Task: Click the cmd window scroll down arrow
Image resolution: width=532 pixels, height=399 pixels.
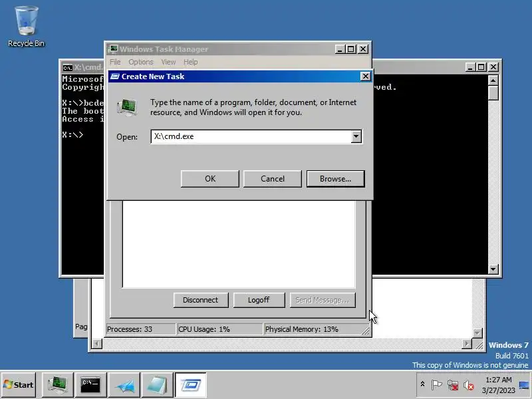Action: click(493, 269)
